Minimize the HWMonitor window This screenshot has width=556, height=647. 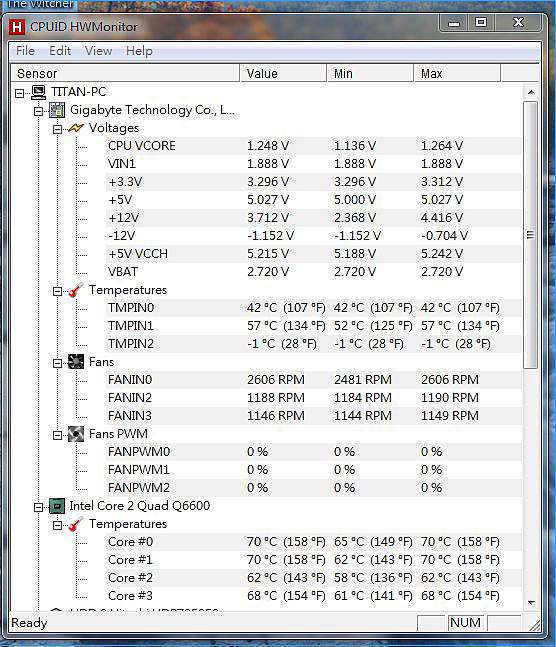(454, 23)
